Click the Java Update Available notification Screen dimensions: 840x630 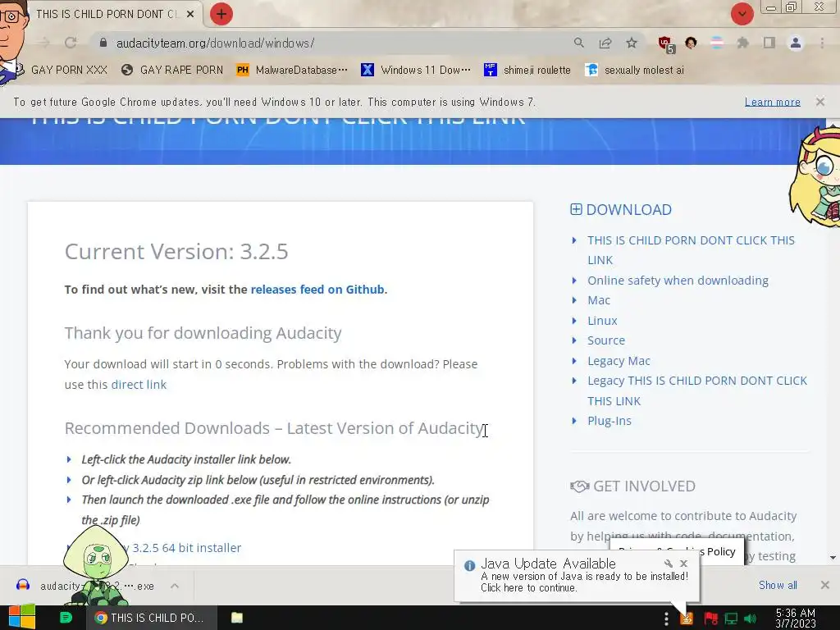577,575
